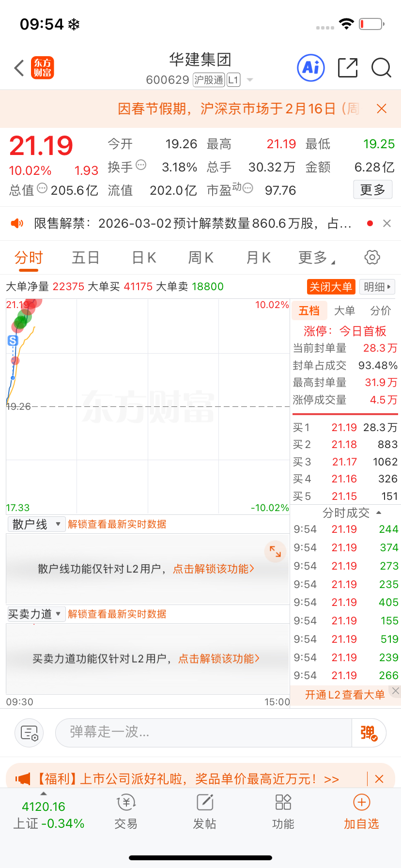Tap the L1 level badge
Image resolution: width=401 pixels, height=868 pixels.
tap(233, 80)
